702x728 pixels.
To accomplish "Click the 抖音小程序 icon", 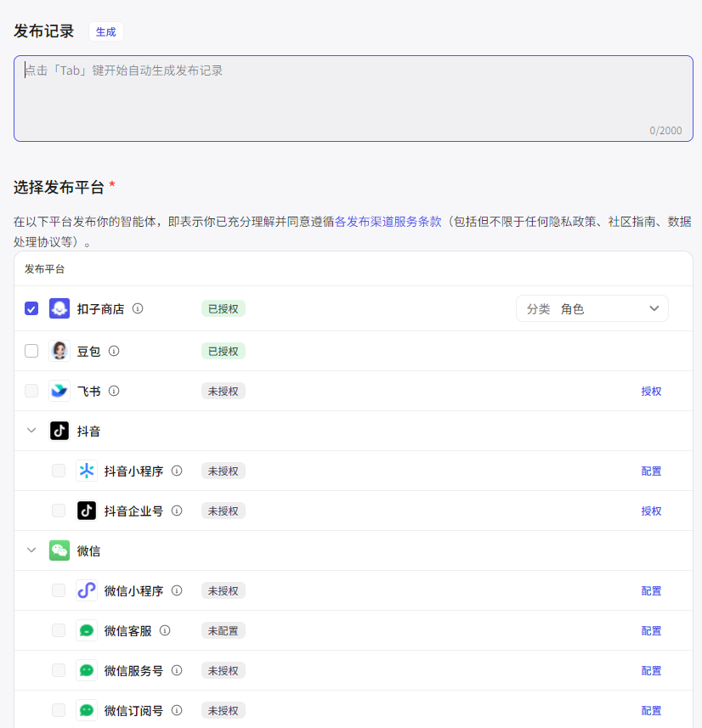I will (87, 471).
